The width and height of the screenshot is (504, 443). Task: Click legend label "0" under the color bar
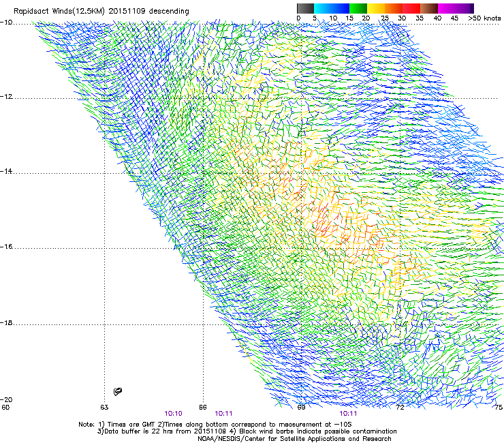(298, 18)
